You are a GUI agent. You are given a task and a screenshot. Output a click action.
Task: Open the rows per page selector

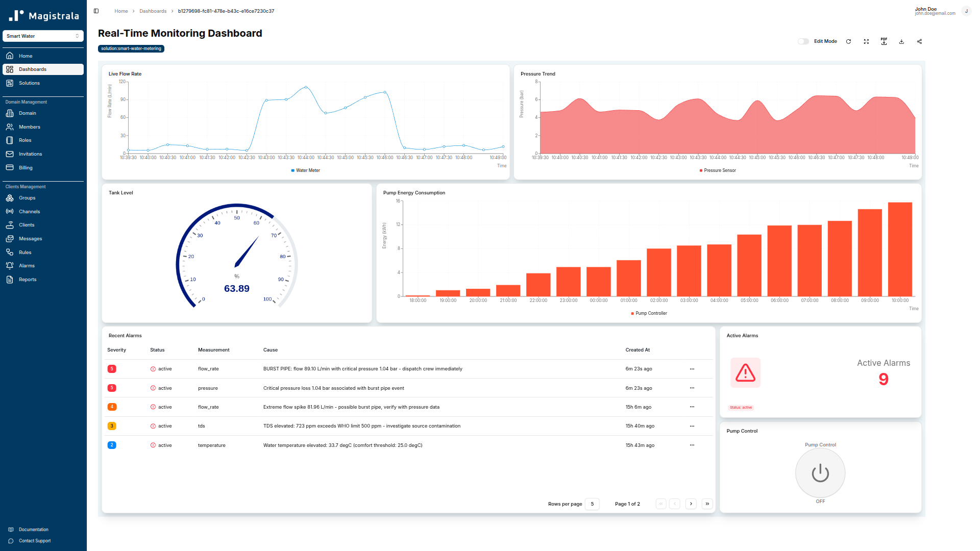592,504
